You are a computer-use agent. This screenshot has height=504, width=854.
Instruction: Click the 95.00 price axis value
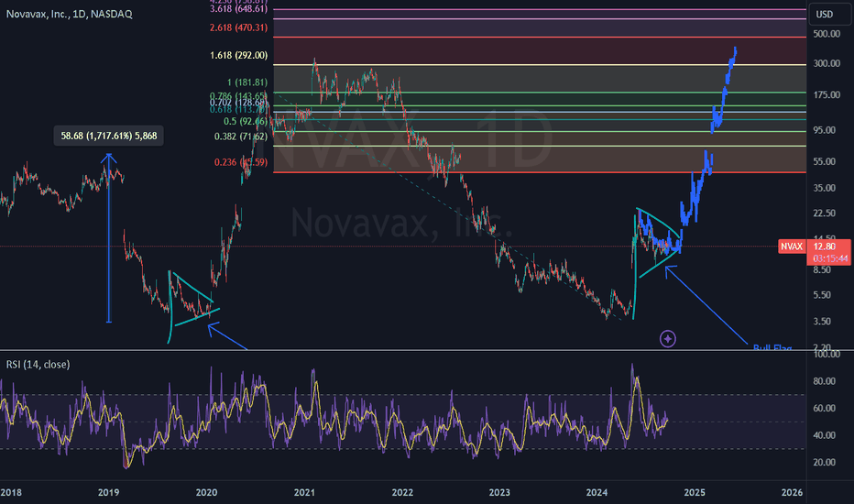click(x=825, y=130)
